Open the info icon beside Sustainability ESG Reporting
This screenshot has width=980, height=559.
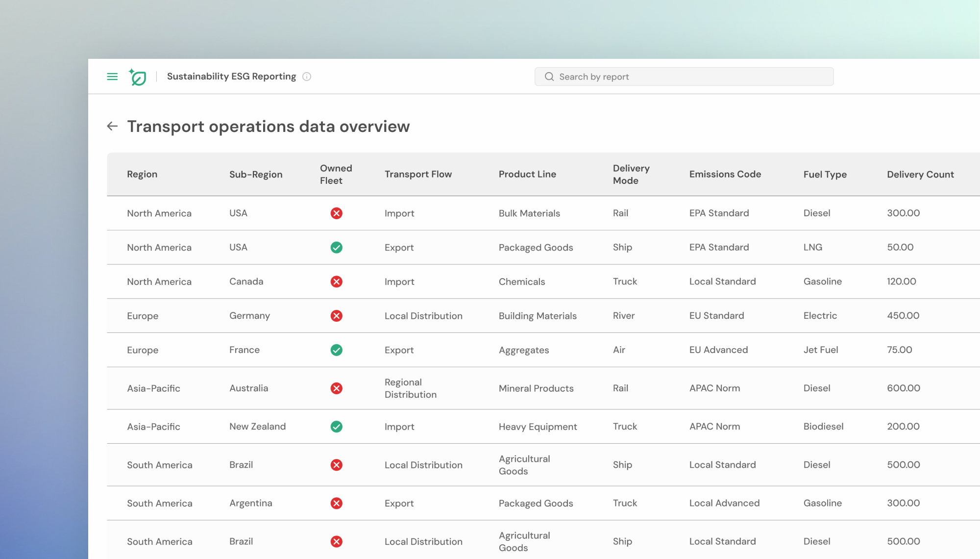pyautogui.click(x=307, y=76)
